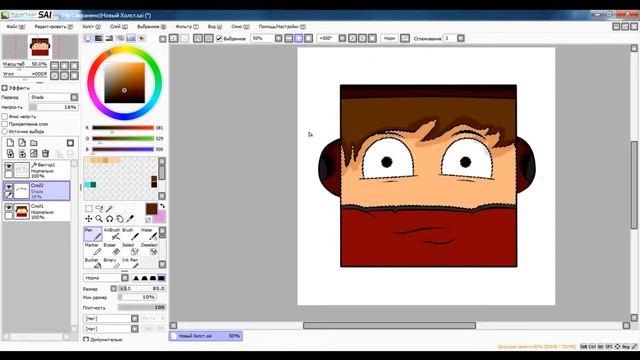Select the Bucket fill tool
640x360 pixels.
click(x=93, y=263)
